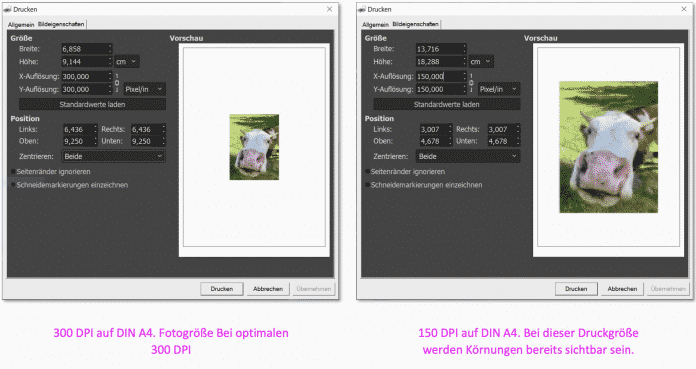The width and height of the screenshot is (696, 369).
Task: Click the cow preview image in left dialog
Action: pos(254,147)
